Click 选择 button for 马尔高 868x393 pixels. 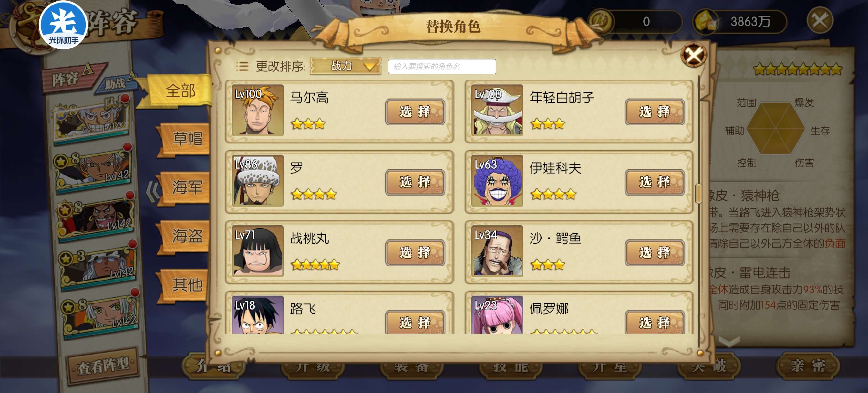[x=415, y=112]
